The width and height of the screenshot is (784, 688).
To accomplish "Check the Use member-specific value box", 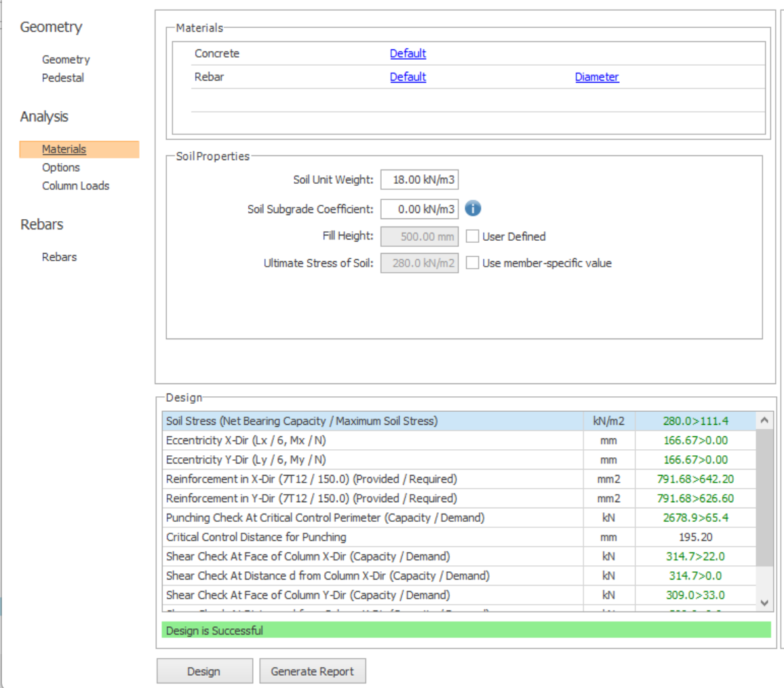I will [473, 263].
